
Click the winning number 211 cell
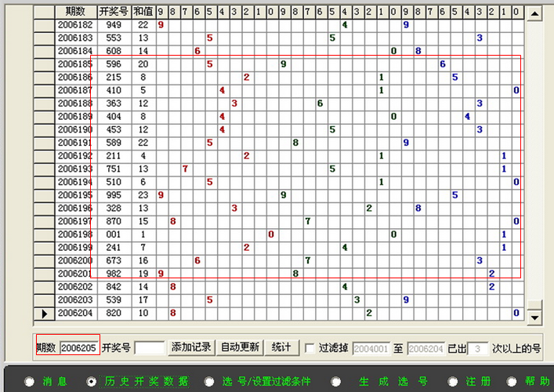114,156
